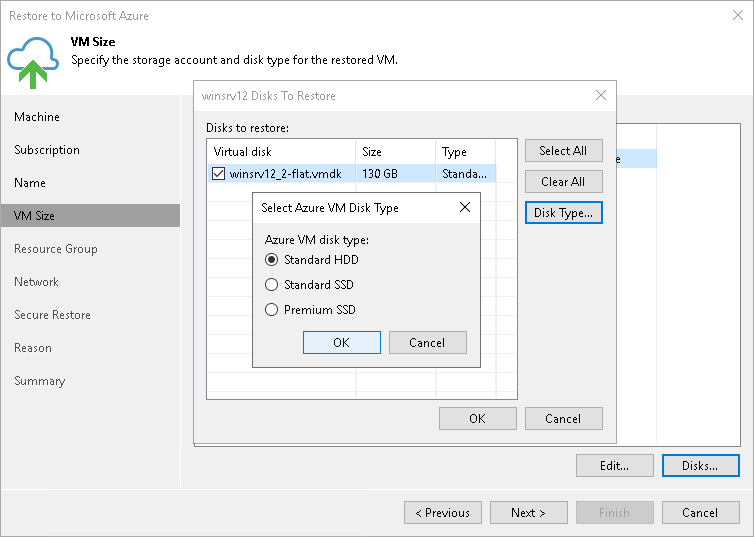Open the Name wizard step
754x537 pixels.
[x=30, y=183]
